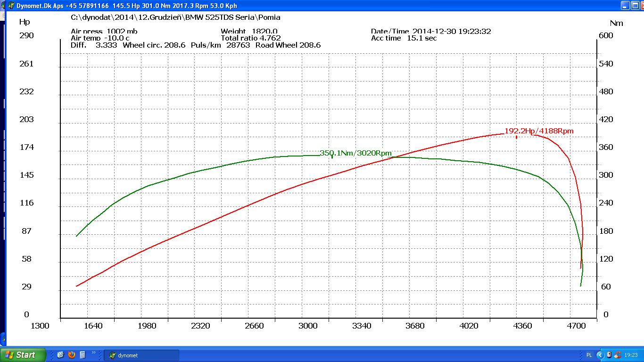Image resolution: width=644 pixels, height=362 pixels.
Task: Click the Dynomet title bar app icon
Action: point(11,6)
